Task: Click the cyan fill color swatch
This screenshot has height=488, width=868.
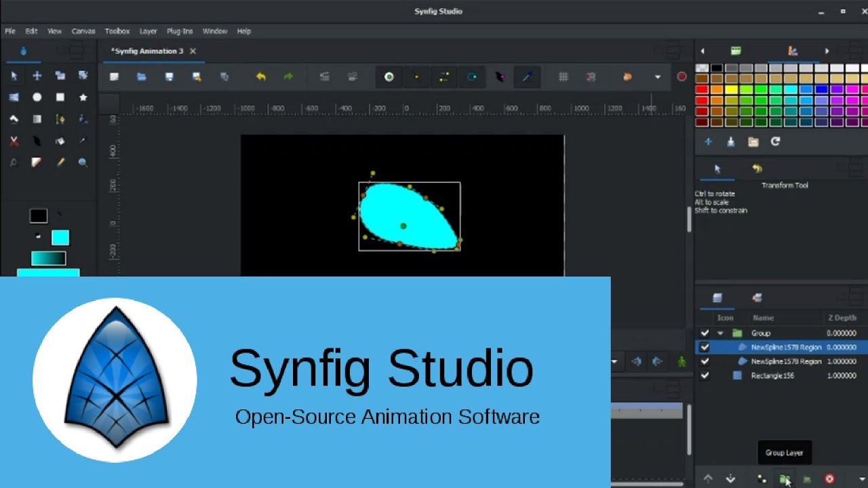Action: click(60, 237)
